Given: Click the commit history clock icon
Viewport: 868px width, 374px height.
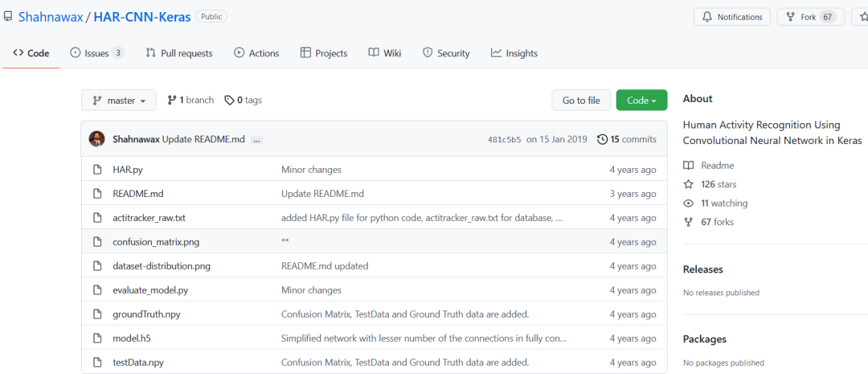Looking at the screenshot, I should coord(603,139).
